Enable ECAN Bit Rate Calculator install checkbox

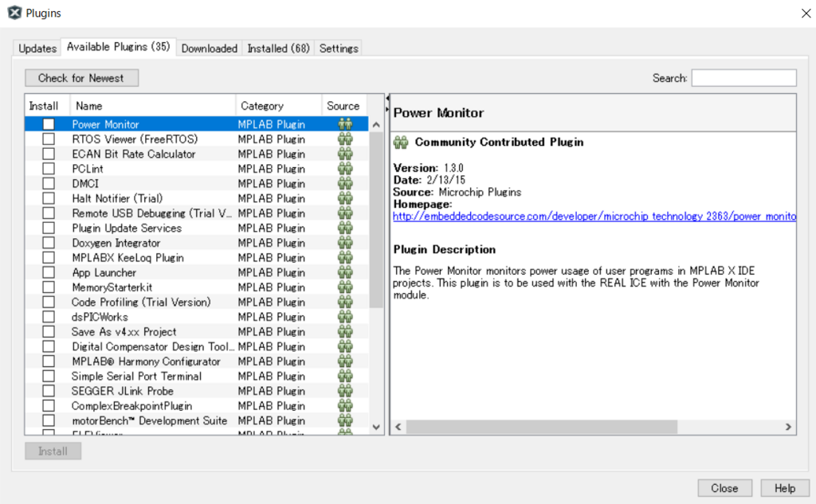pyautogui.click(x=49, y=154)
